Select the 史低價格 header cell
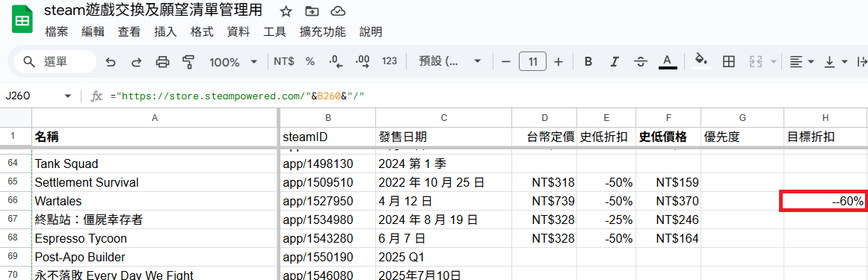The image size is (868, 280). tap(668, 137)
